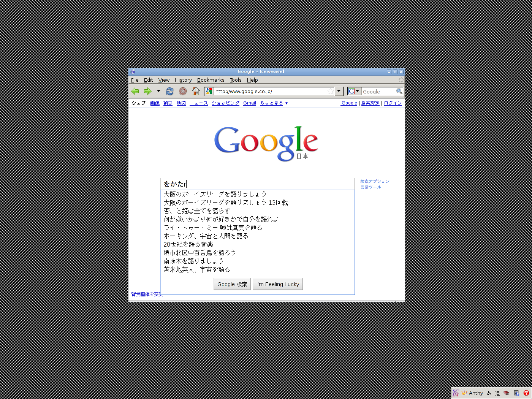Open the SCIM setup panel icon
The height and width of the screenshot is (399, 532).
pyautogui.click(x=516, y=393)
